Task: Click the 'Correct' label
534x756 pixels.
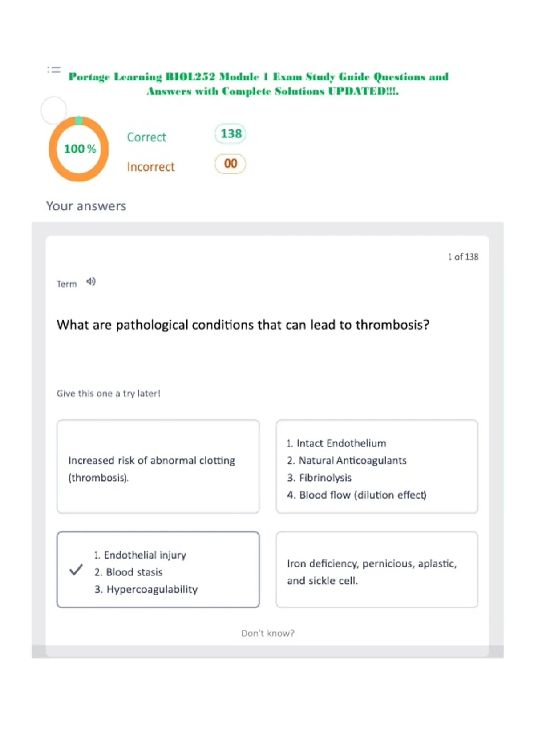Action: (146, 137)
